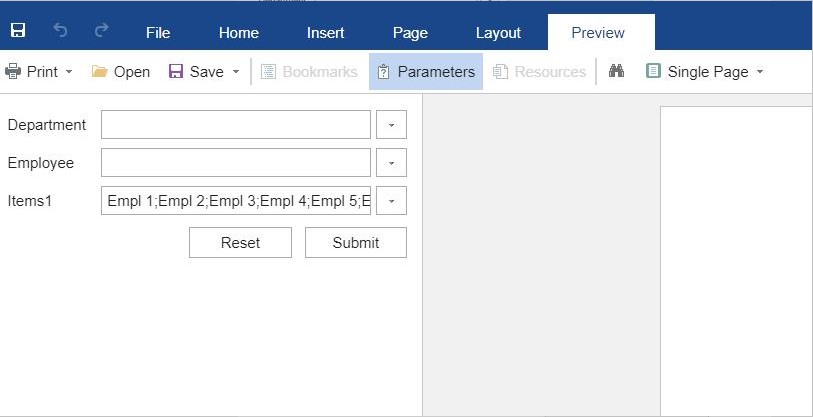Open the File menu
The height and width of the screenshot is (417, 813).
coord(158,33)
